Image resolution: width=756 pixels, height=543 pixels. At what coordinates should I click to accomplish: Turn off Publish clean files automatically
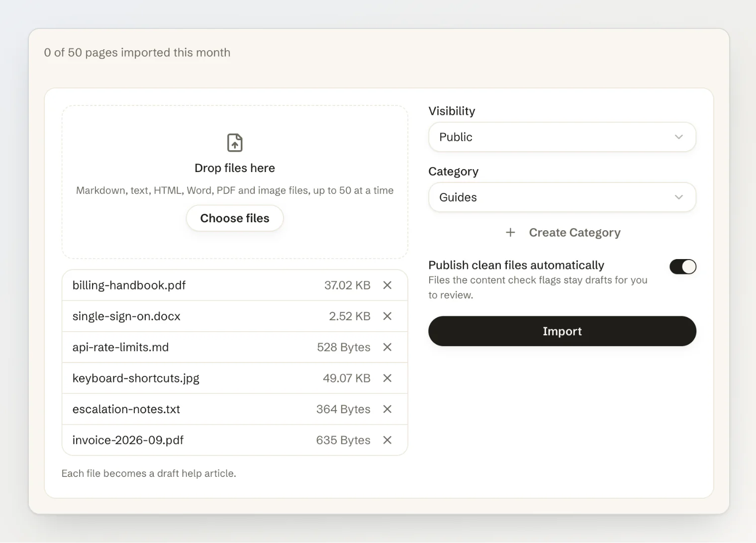coord(682,267)
